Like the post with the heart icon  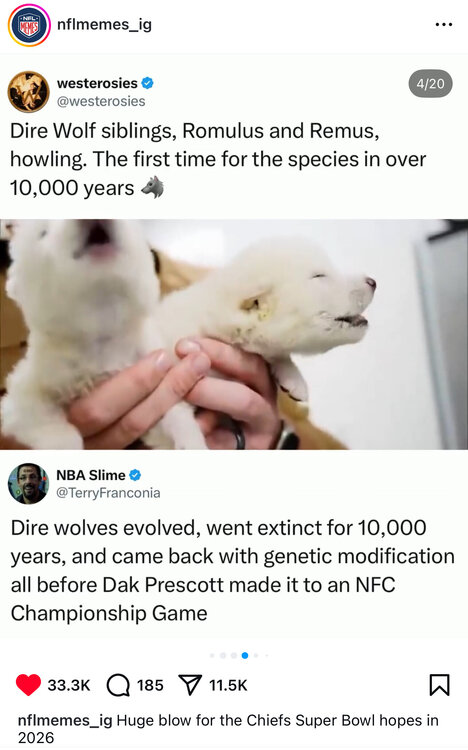click(28, 685)
